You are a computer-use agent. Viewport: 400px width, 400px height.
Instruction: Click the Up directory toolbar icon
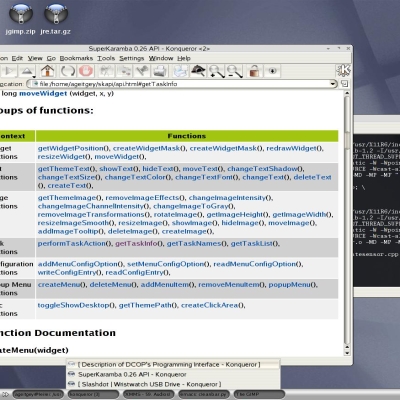[x=27, y=71]
